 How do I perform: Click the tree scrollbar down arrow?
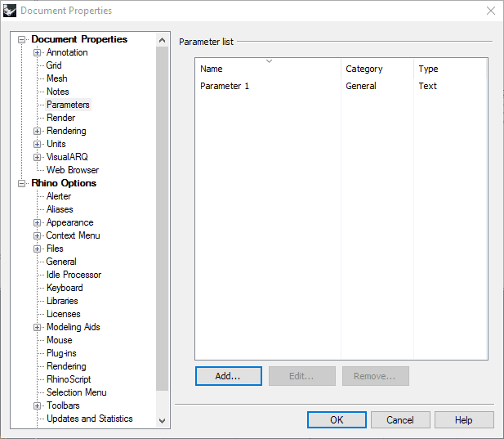pyautogui.click(x=162, y=421)
